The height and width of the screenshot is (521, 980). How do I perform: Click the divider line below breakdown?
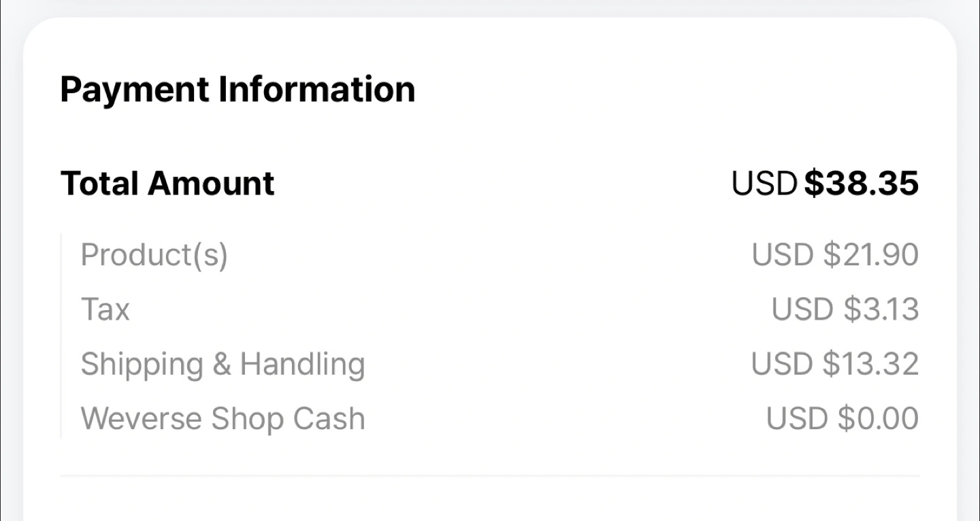[490, 475]
